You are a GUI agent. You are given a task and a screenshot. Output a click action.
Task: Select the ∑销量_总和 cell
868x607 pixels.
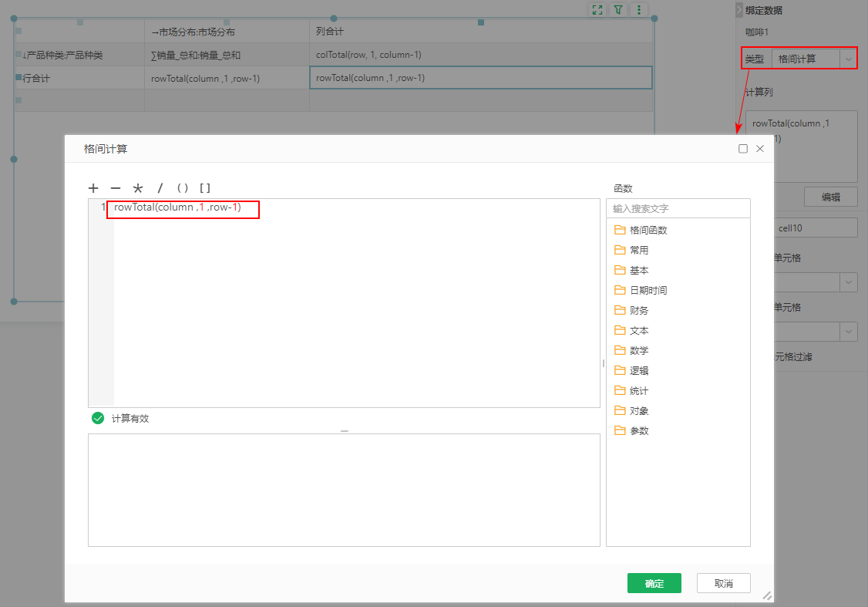[227, 55]
